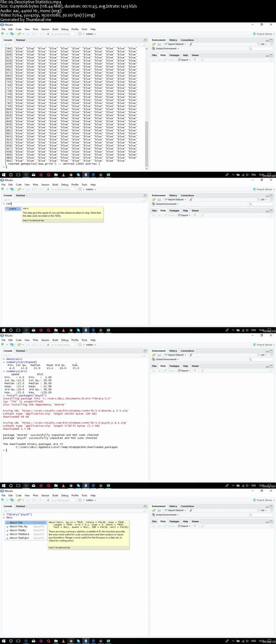
Task: Open the List view dropdown in install.packages frame
Action: click(x=262, y=355)
